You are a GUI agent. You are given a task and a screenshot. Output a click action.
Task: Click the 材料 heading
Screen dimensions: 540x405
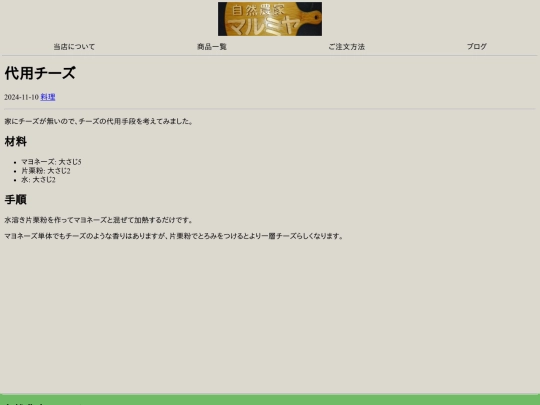coord(15,142)
